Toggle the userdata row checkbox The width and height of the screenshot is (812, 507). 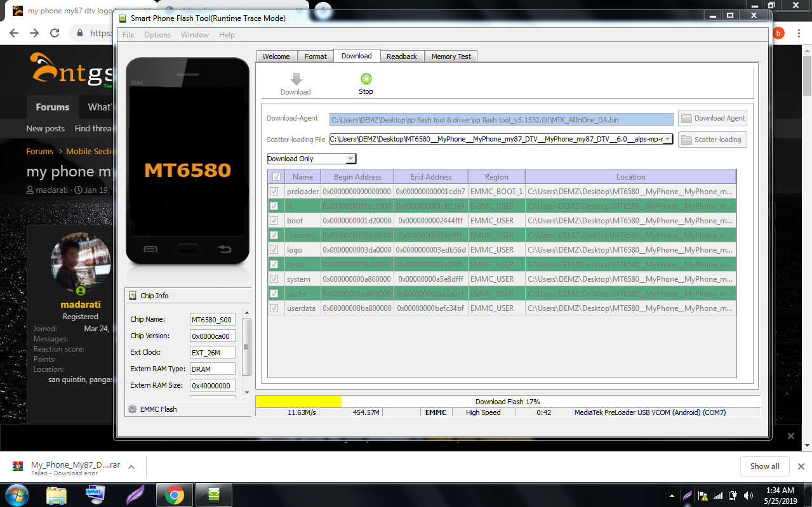(x=274, y=308)
